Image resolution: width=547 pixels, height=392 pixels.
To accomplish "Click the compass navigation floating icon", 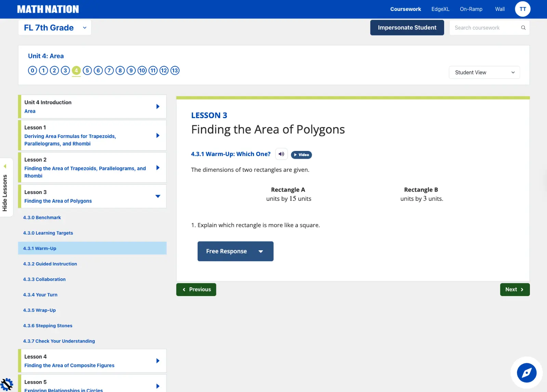I will [x=526, y=373].
